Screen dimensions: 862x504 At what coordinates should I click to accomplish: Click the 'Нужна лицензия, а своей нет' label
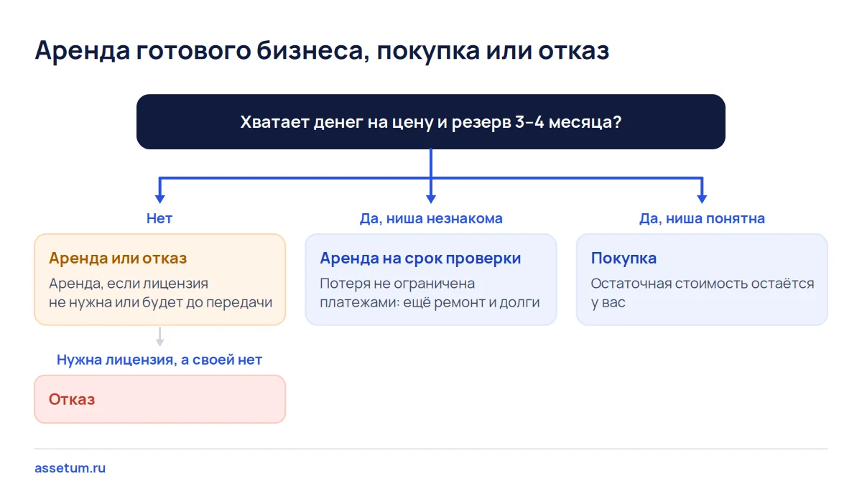[159, 360]
